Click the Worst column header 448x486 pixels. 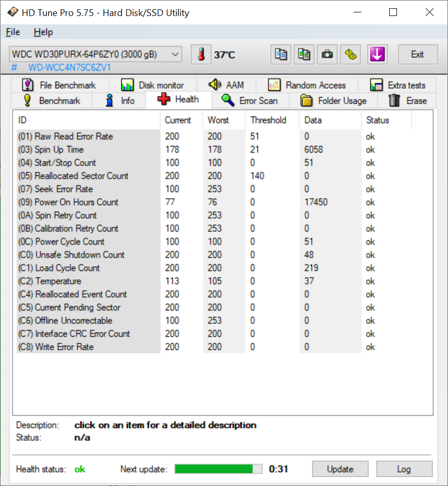coord(224,120)
